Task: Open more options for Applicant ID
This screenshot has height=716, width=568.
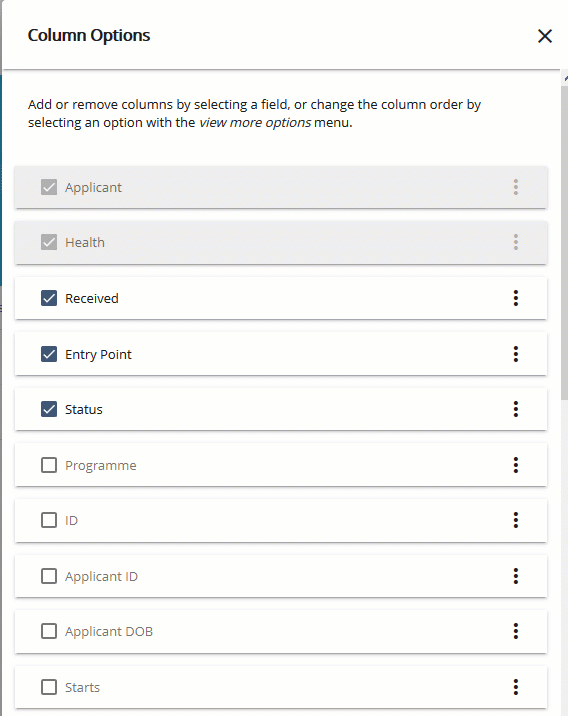Action: pos(515,576)
